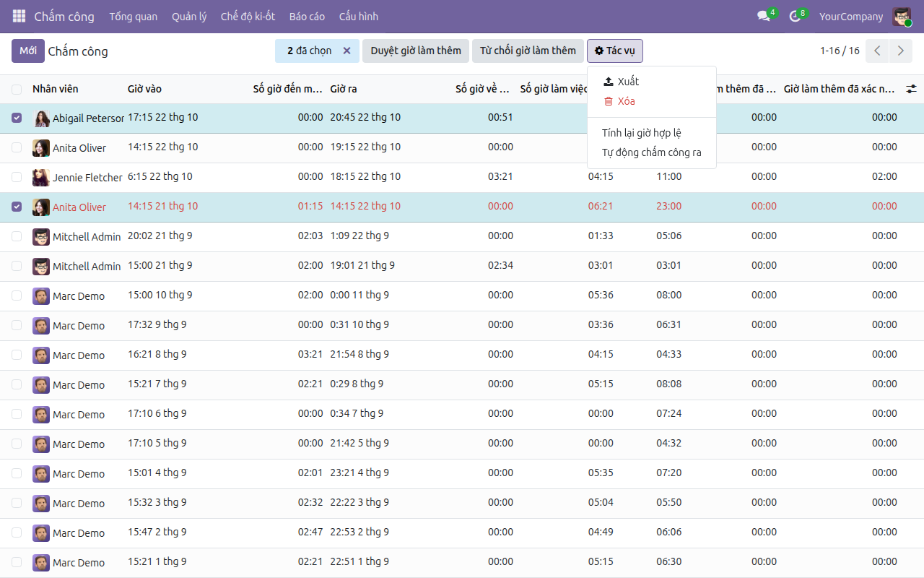
Task: Check Jennie Fletcher row checkbox
Action: 17,177
